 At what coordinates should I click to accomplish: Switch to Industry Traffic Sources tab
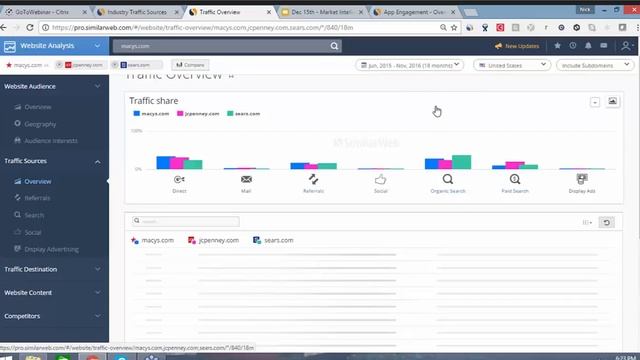[137, 12]
